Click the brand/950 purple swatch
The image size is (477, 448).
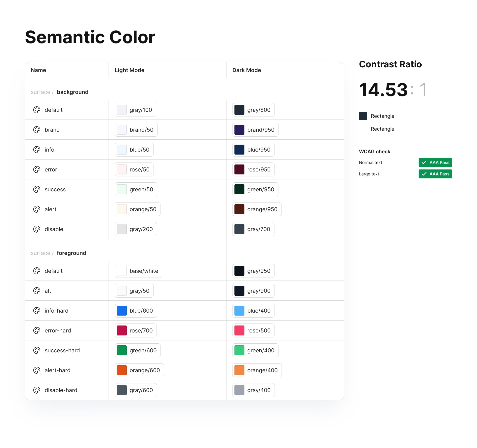pyautogui.click(x=239, y=130)
